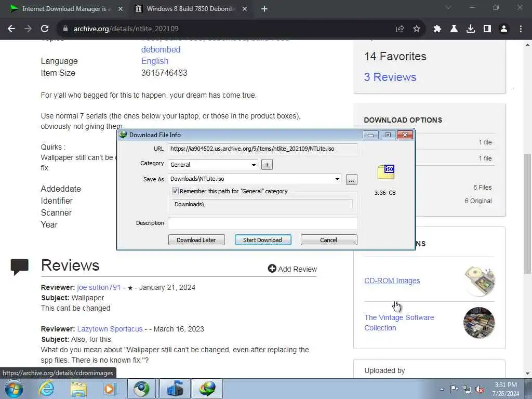This screenshot has width=532, height=399.
Task: Close the Download File Info dialog
Action: click(405, 135)
